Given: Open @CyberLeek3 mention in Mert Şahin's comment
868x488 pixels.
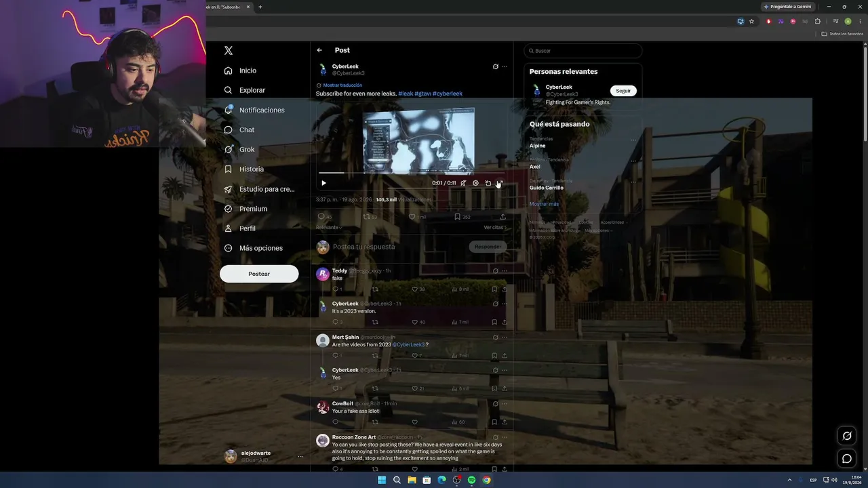Looking at the screenshot, I should pos(408,345).
